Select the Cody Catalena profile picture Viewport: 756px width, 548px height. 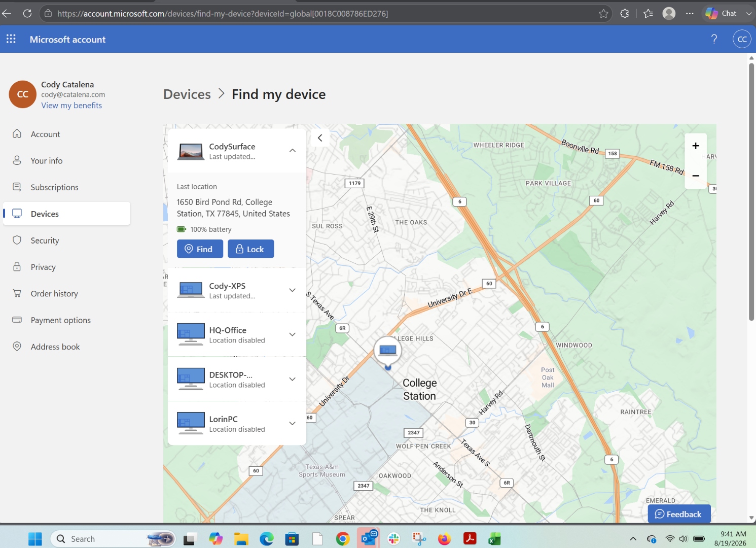[x=22, y=94]
